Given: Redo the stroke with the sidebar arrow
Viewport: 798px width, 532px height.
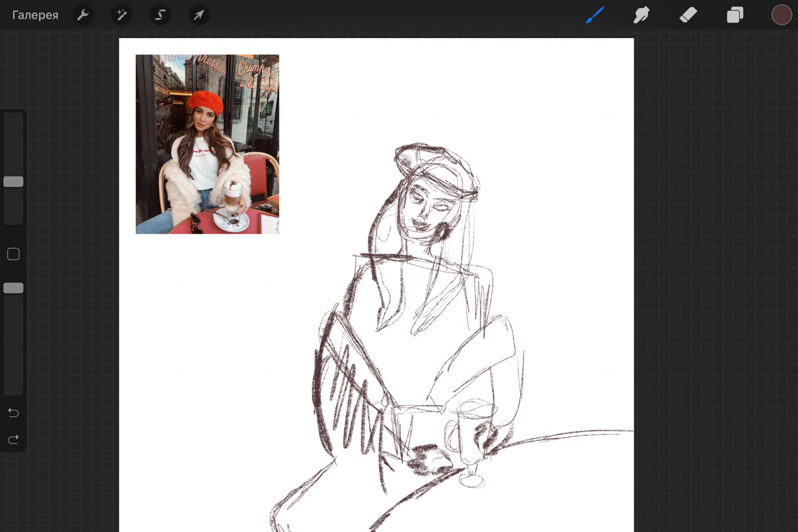Looking at the screenshot, I should [13, 440].
